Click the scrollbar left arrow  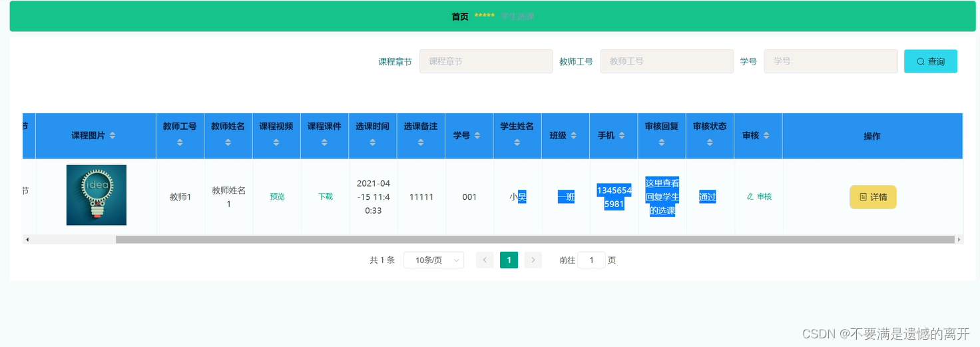(27, 240)
